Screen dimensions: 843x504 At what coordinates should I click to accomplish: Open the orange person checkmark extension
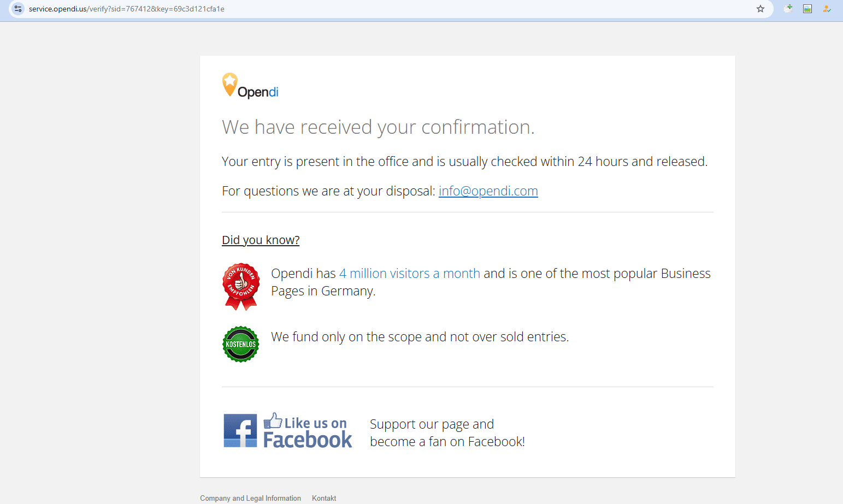point(827,9)
